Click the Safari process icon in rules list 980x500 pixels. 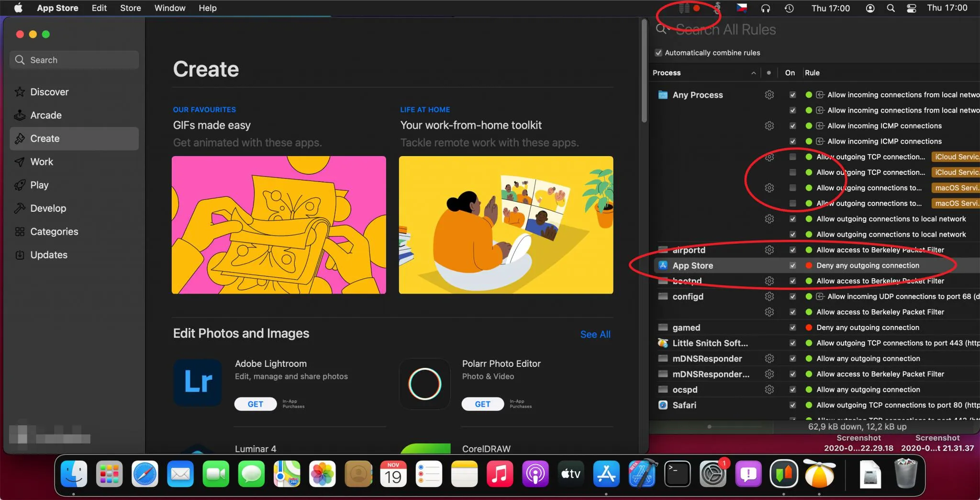point(663,405)
